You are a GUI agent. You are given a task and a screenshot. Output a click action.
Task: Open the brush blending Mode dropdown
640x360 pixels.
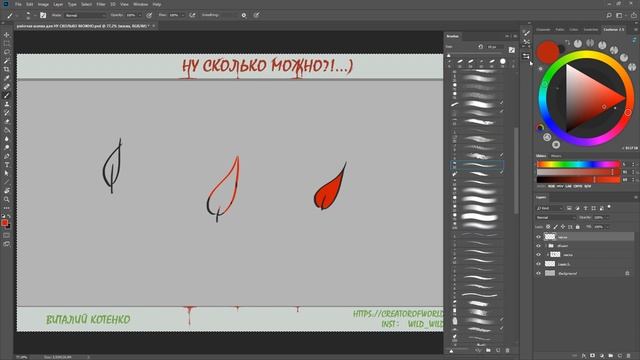(x=85, y=15)
